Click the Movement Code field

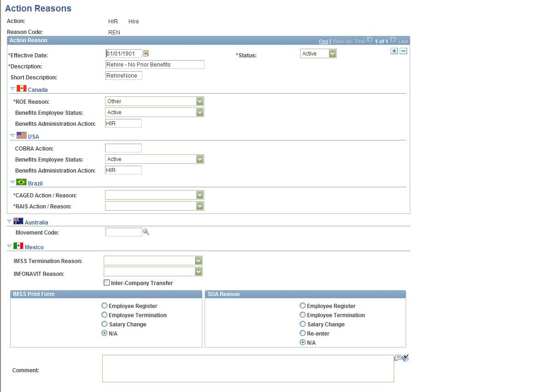tap(124, 232)
